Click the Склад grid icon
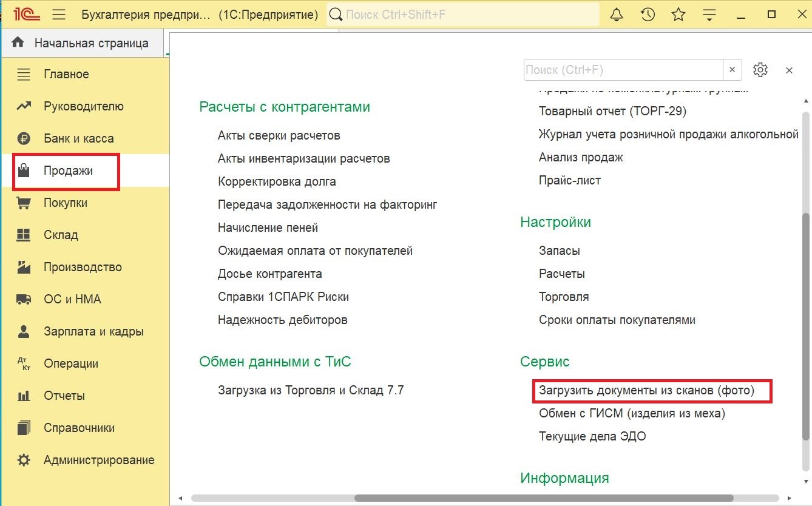The height and width of the screenshot is (506, 812). point(24,235)
